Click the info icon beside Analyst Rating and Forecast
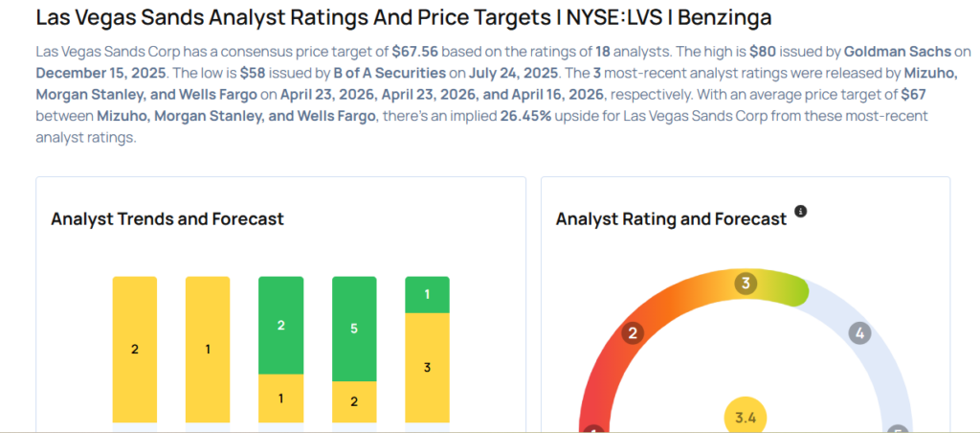Viewport: 980px width, 433px height. pyautogui.click(x=801, y=211)
